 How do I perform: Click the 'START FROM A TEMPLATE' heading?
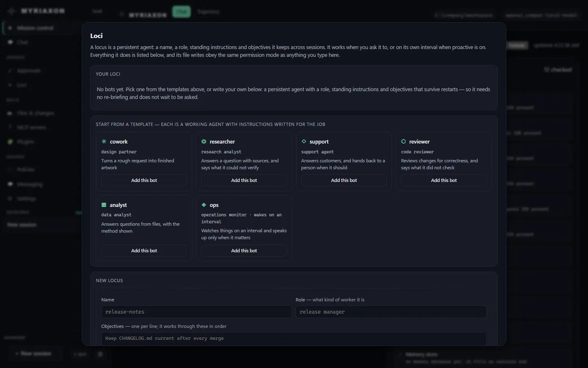tap(210, 124)
